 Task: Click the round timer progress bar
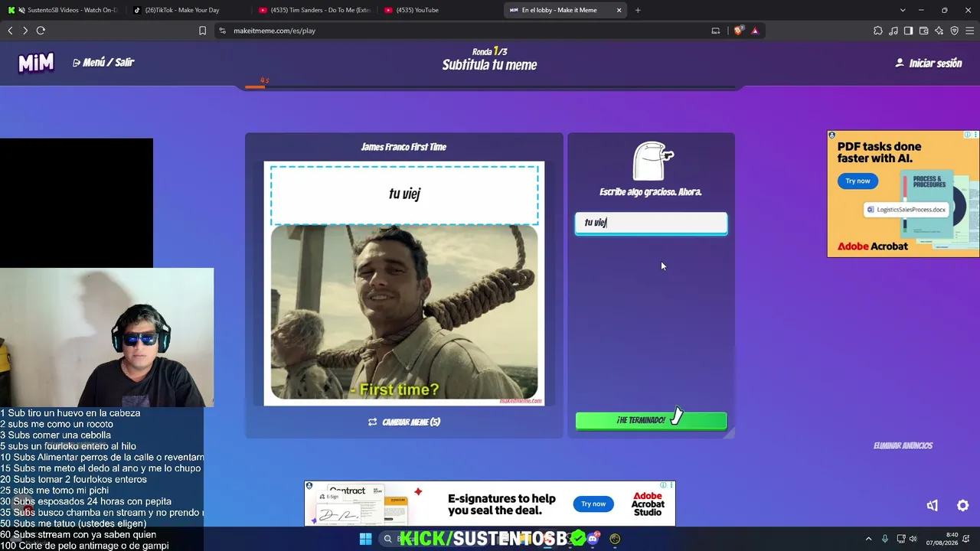(x=490, y=87)
